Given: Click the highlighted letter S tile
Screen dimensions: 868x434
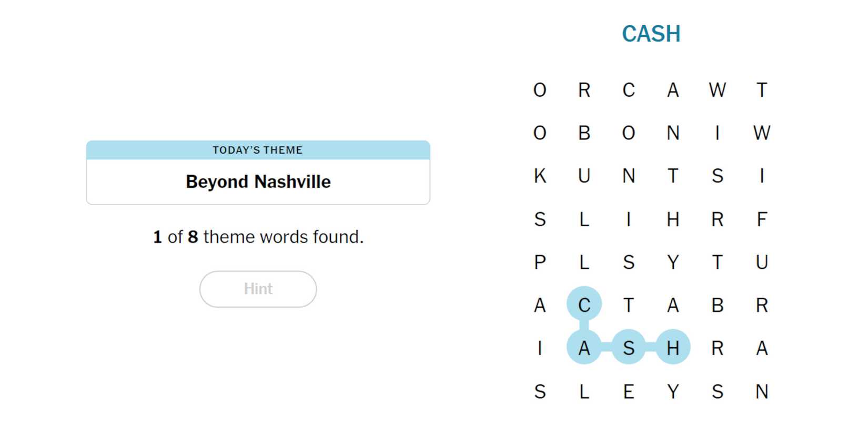Looking at the screenshot, I should pos(629,348).
